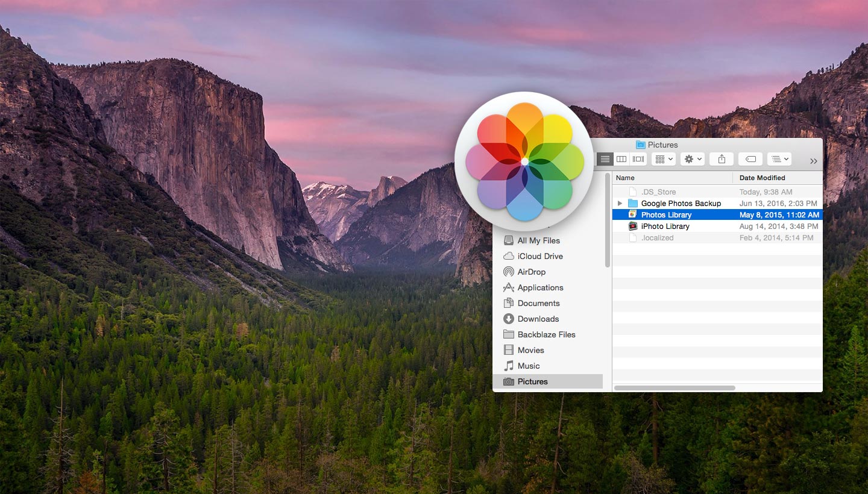
Task: Select Backblaze Files in the sidebar
Action: pos(546,334)
